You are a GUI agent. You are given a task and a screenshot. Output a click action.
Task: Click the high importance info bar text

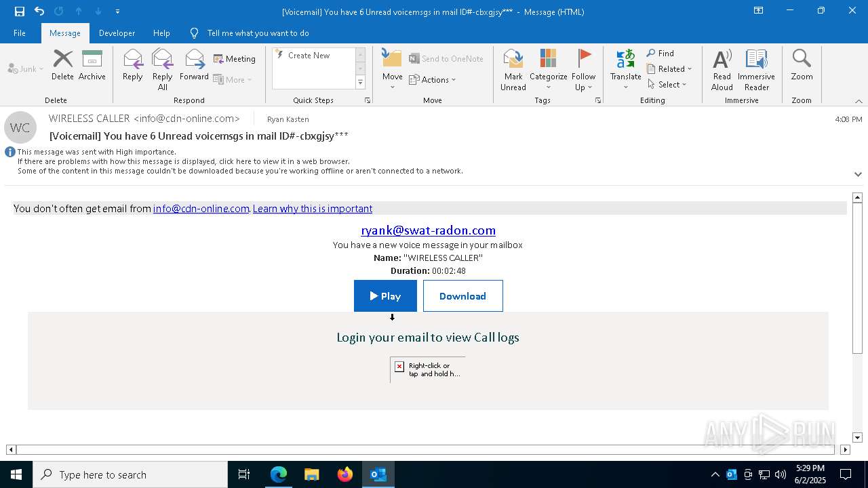(x=97, y=152)
